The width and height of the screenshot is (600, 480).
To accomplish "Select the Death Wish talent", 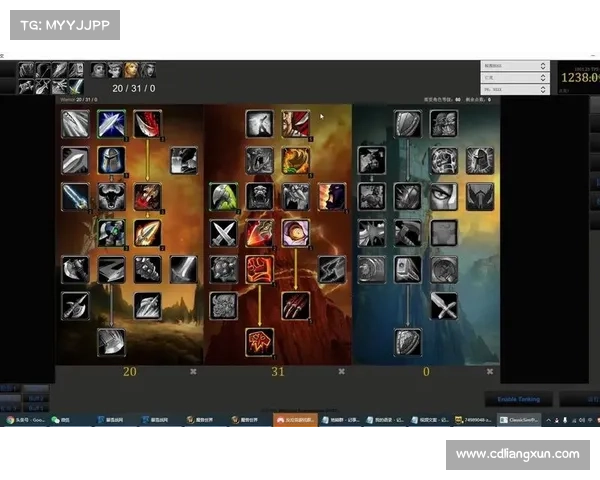I will point(259,269).
